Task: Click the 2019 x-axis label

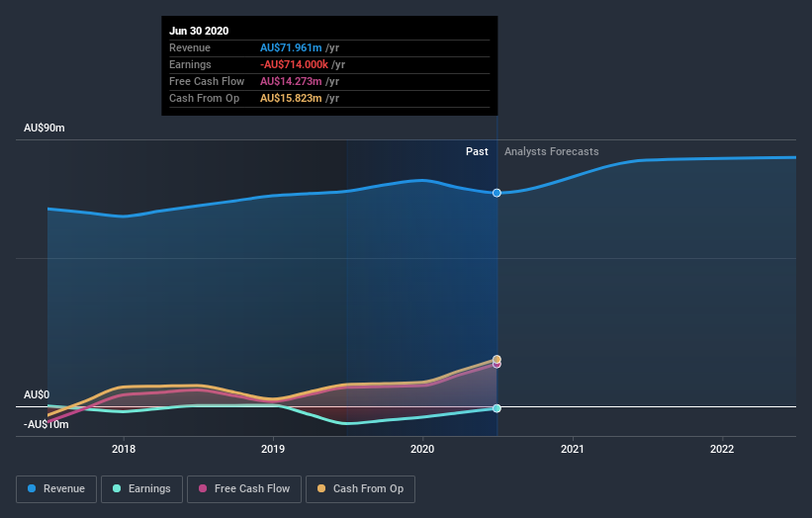Action: pos(273,449)
